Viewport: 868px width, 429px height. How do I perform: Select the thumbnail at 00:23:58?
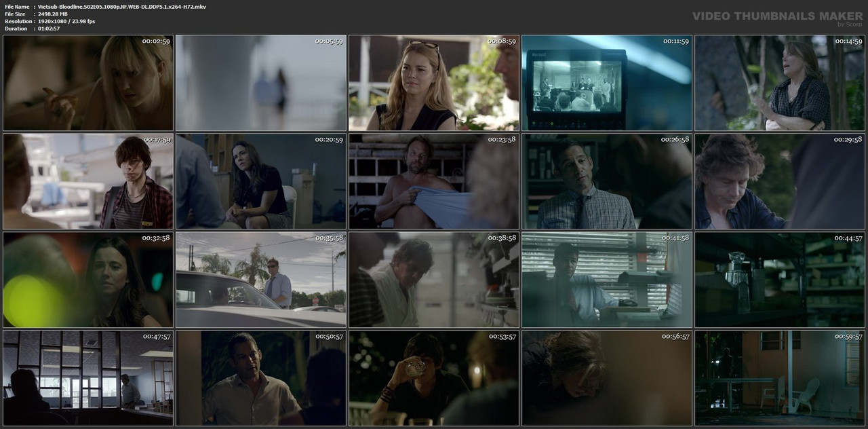tap(434, 181)
